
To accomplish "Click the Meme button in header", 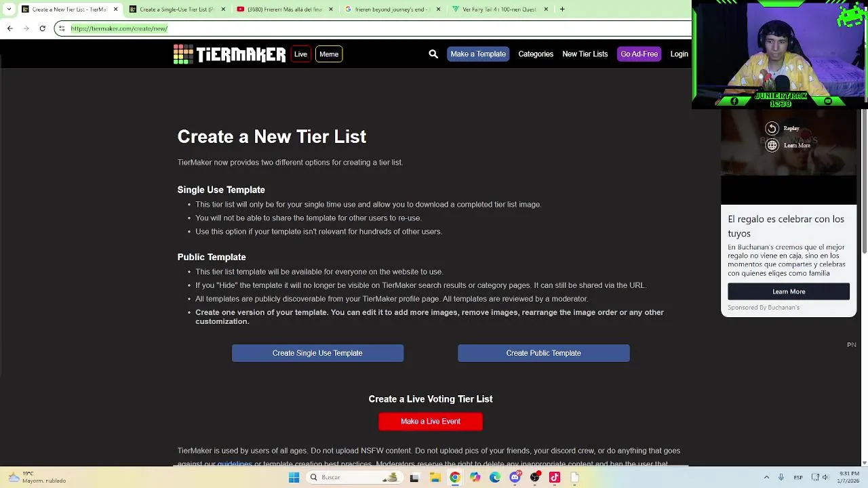I will [x=329, y=54].
